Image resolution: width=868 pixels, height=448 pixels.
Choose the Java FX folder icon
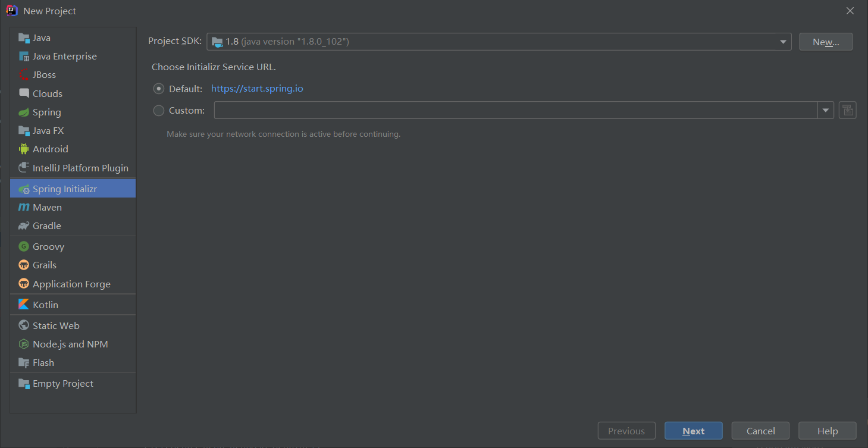24,131
